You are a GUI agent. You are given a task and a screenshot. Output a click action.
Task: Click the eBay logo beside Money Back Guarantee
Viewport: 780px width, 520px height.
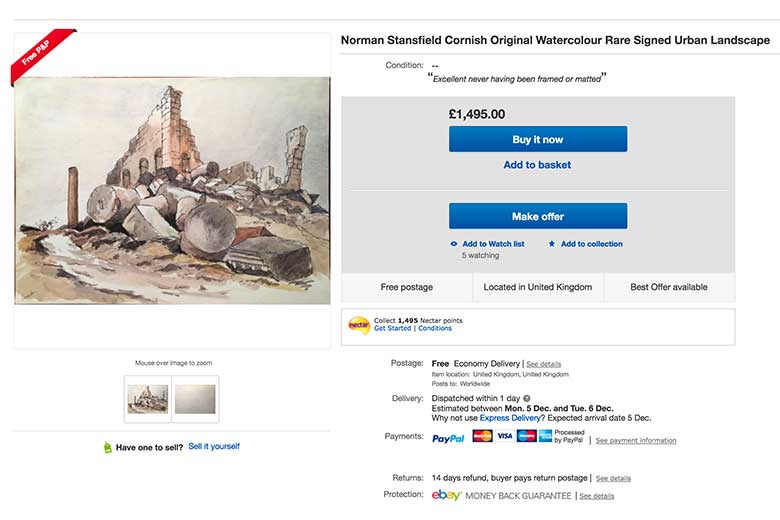[446, 495]
